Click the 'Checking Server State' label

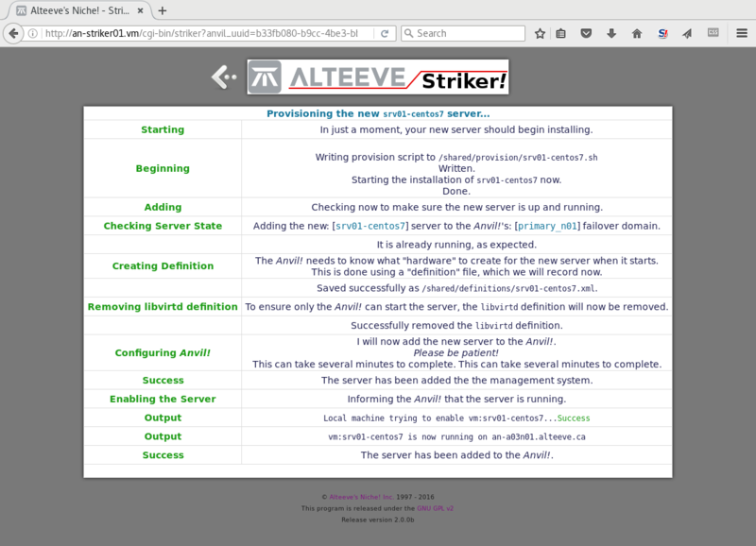[163, 226]
